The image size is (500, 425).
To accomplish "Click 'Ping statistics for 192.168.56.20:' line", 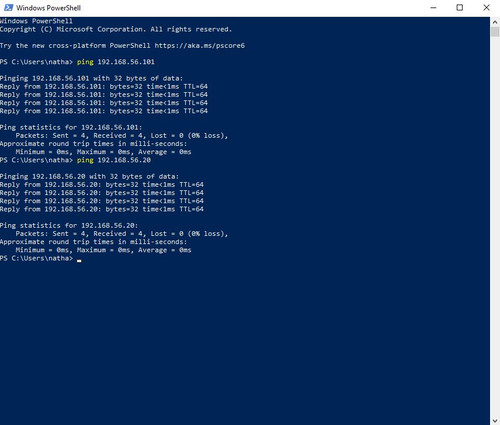I will [x=69, y=225].
